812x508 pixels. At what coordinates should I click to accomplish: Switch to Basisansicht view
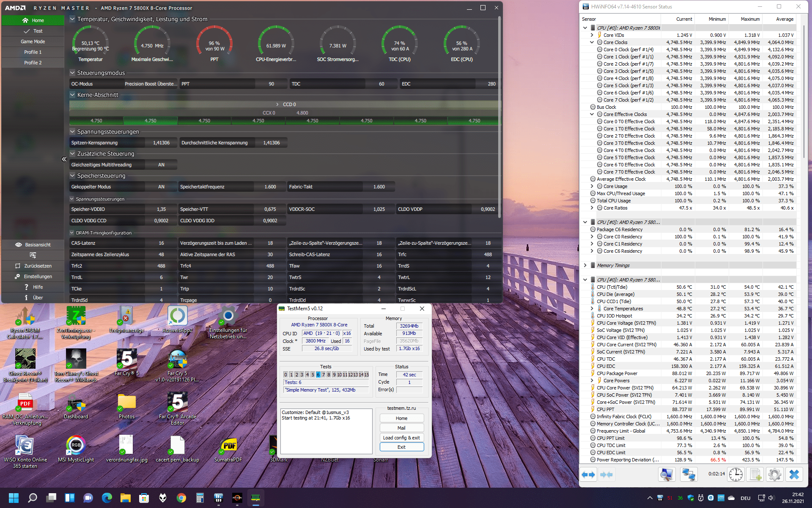[x=33, y=245]
